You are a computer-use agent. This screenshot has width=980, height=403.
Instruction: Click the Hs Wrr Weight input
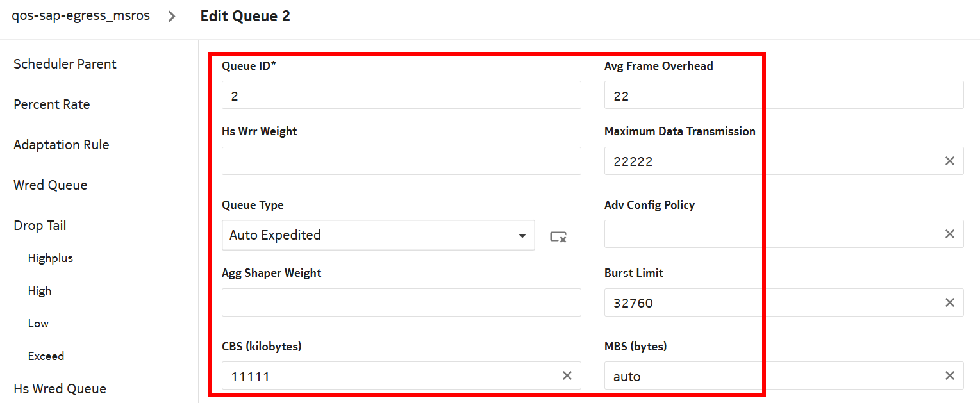(401, 161)
